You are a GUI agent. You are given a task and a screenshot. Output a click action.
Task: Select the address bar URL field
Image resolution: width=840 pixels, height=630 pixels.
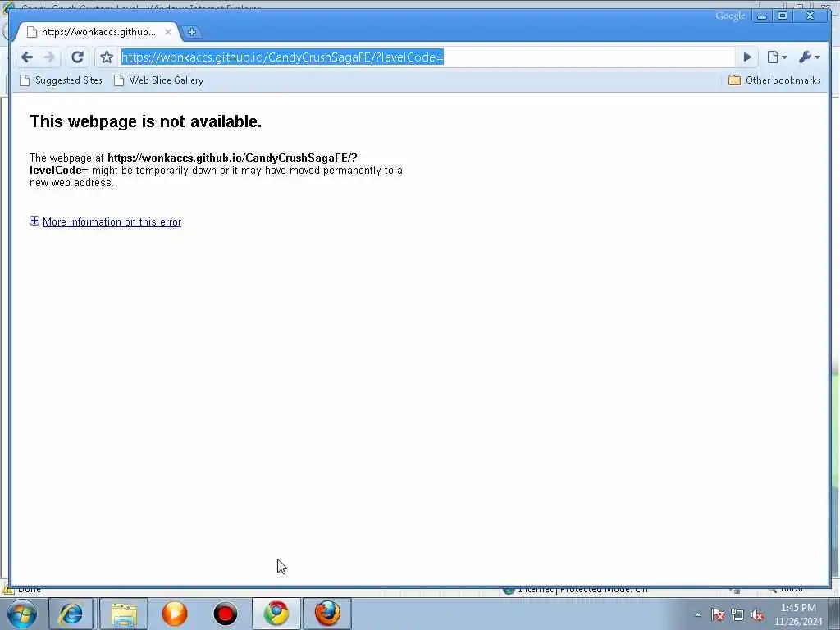[427, 57]
